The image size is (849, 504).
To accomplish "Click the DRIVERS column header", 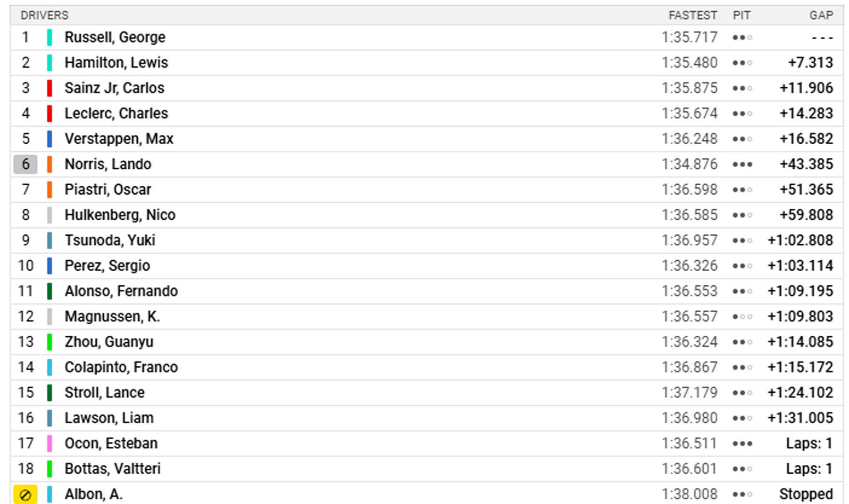I will (44, 16).
